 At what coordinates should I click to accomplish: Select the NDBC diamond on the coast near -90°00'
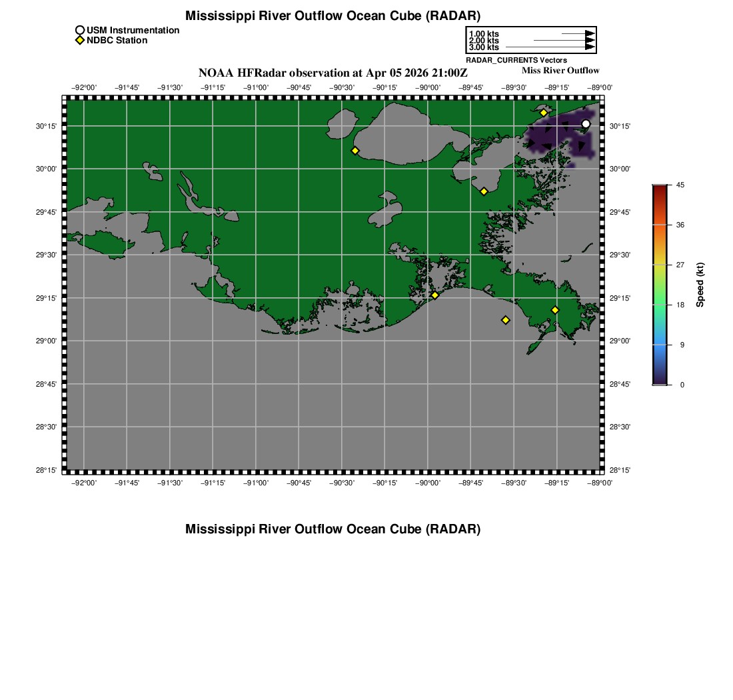click(x=434, y=295)
